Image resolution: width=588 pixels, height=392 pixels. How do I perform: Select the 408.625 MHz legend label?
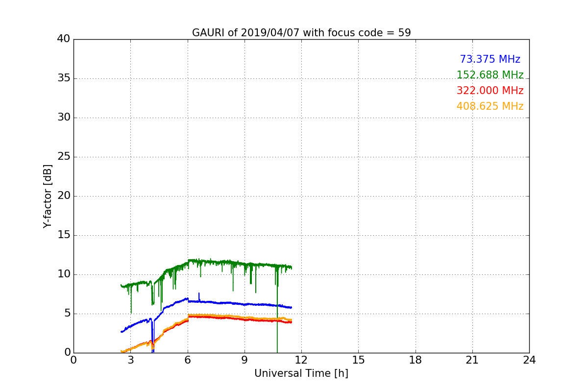coord(490,106)
